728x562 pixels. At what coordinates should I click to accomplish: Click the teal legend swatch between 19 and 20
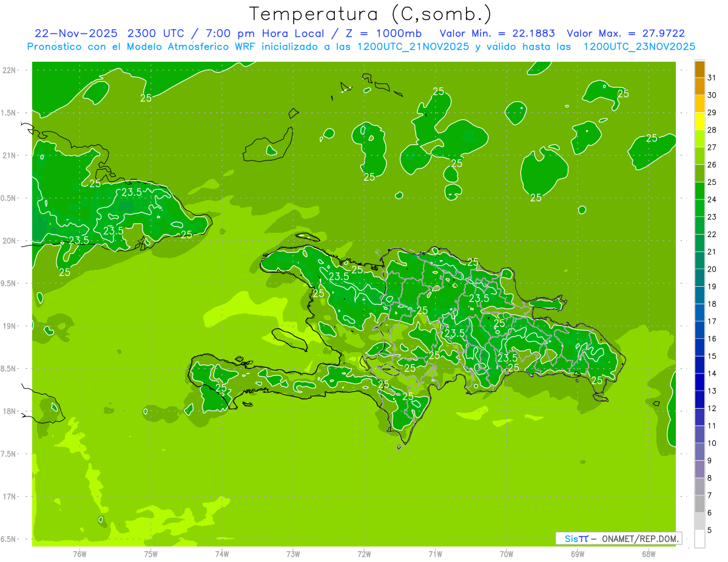(699, 278)
